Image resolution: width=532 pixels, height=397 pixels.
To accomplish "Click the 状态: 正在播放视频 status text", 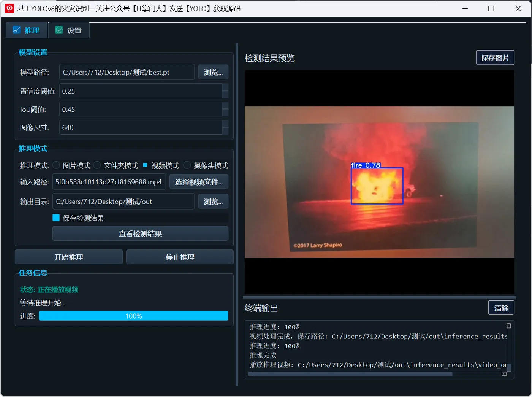I will click(49, 290).
